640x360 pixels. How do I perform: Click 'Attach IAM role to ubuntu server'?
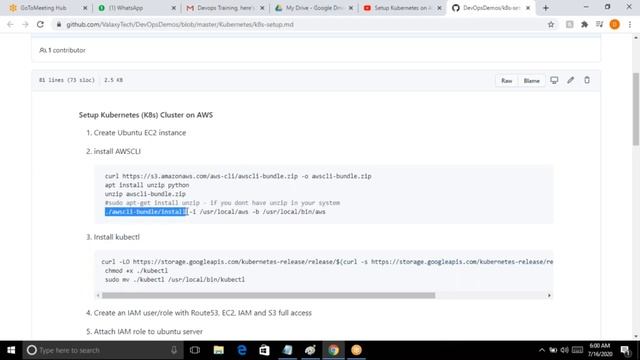tap(148, 331)
